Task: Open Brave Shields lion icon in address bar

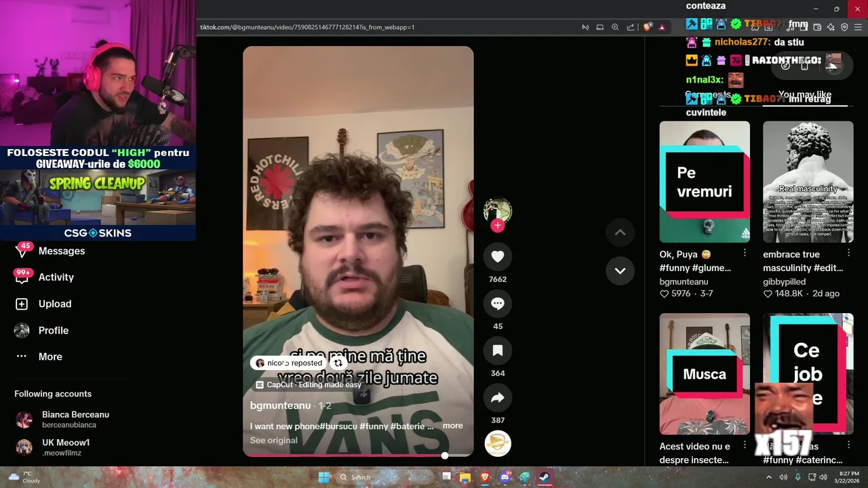Action: tap(648, 27)
